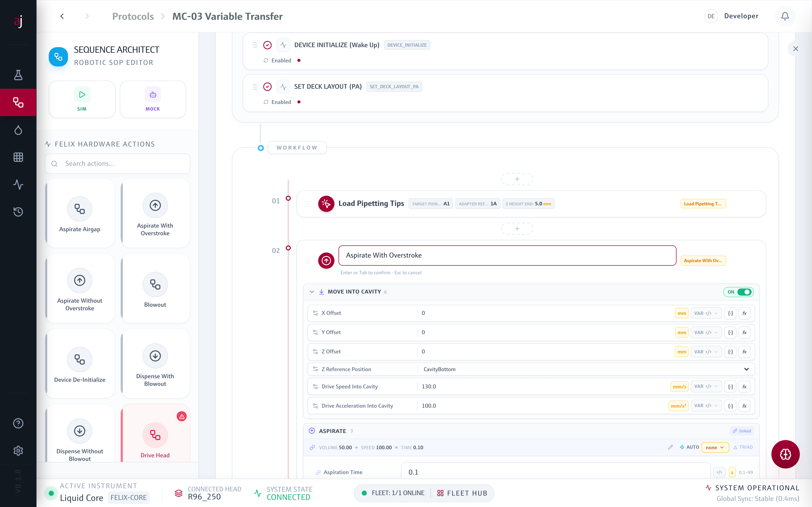
Task: Open the AI brain assistant button
Action: coord(785,454)
